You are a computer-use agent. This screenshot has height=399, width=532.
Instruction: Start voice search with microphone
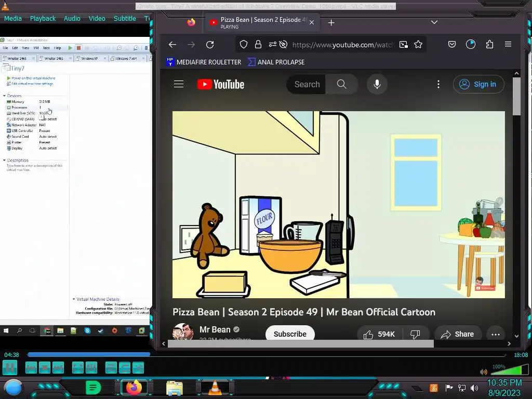coord(377,84)
